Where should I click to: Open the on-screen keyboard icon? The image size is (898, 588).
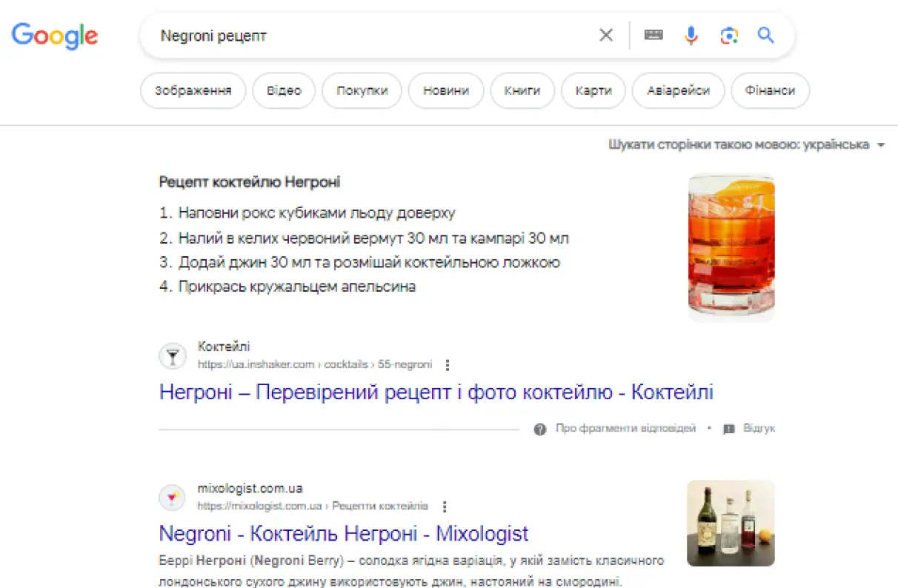click(653, 35)
